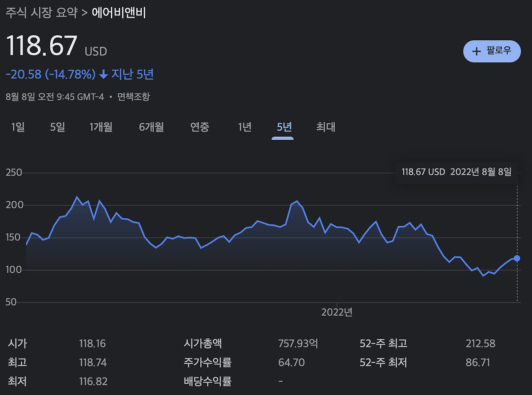
Task: Click the 50 y-axis label
Action: 11,302
